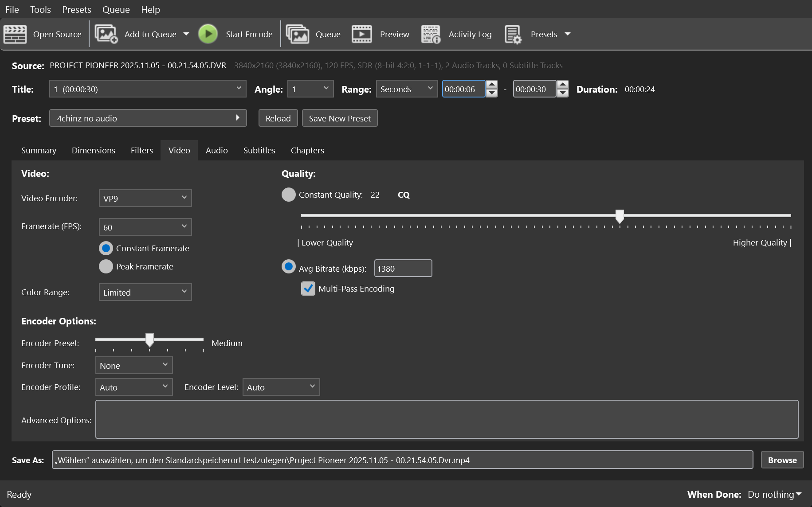Click the Preview filmstrip icon
812x507 pixels.
pyautogui.click(x=362, y=34)
